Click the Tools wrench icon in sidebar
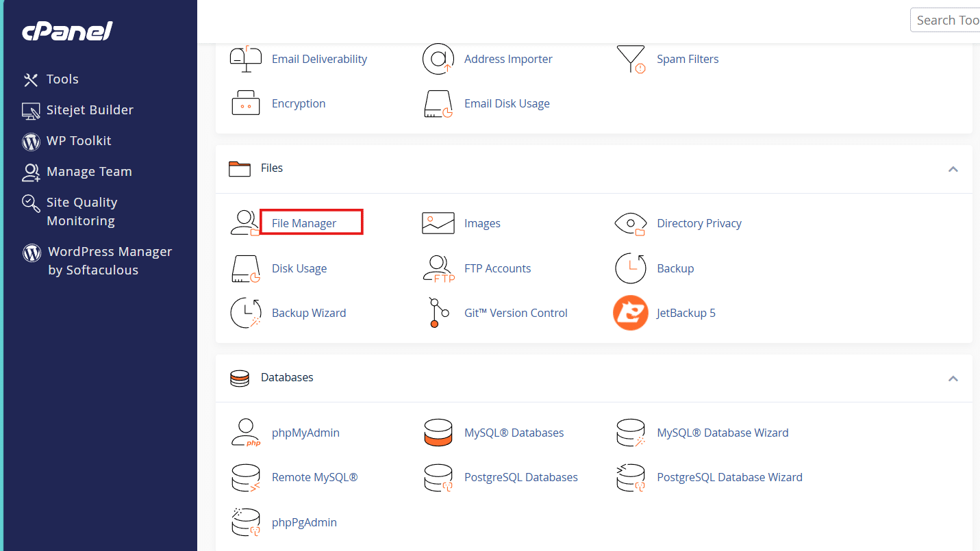 pos(31,80)
